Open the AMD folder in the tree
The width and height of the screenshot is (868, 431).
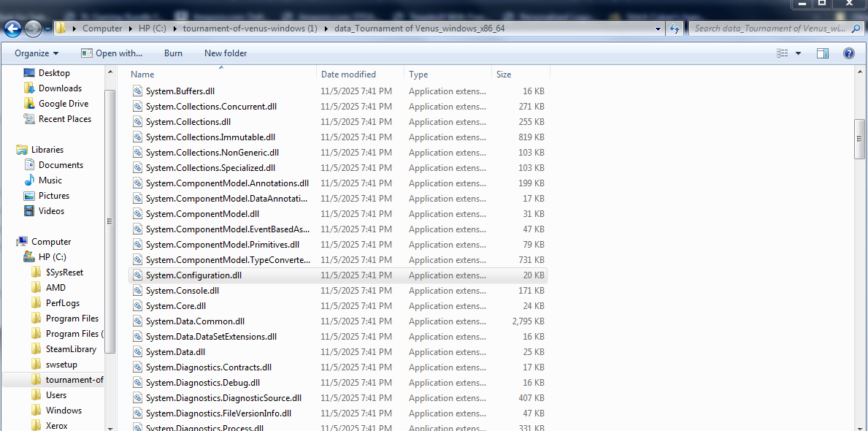coord(55,288)
